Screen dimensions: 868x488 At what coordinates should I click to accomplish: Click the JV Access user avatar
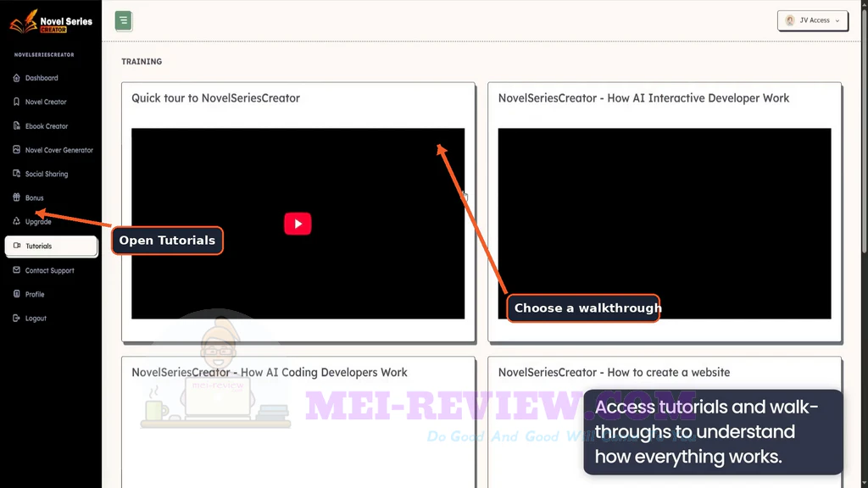click(x=790, y=20)
